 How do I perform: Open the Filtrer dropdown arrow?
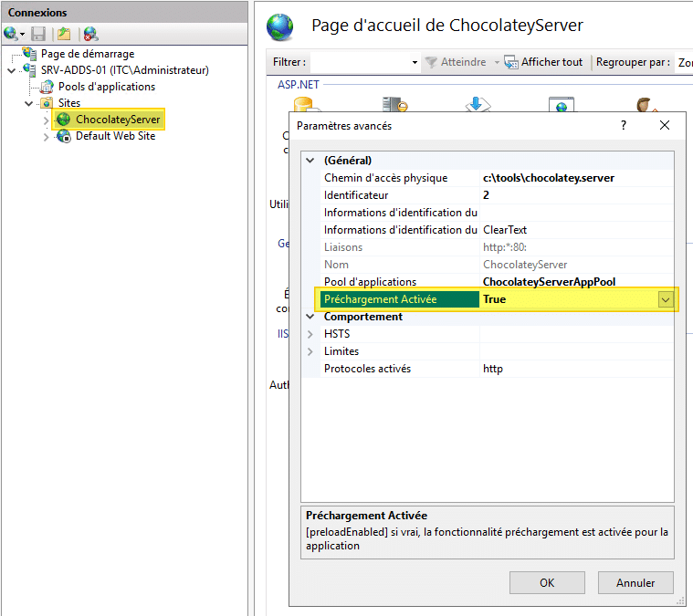point(415,62)
